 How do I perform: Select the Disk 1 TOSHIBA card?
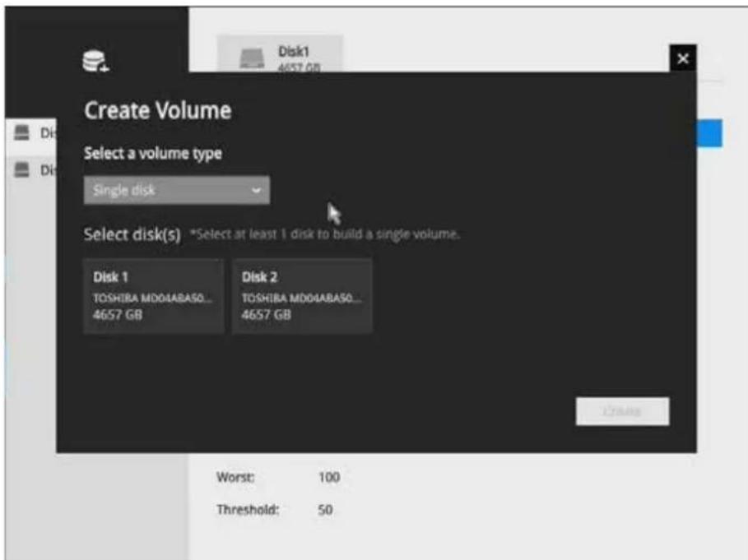pyautogui.click(x=154, y=295)
